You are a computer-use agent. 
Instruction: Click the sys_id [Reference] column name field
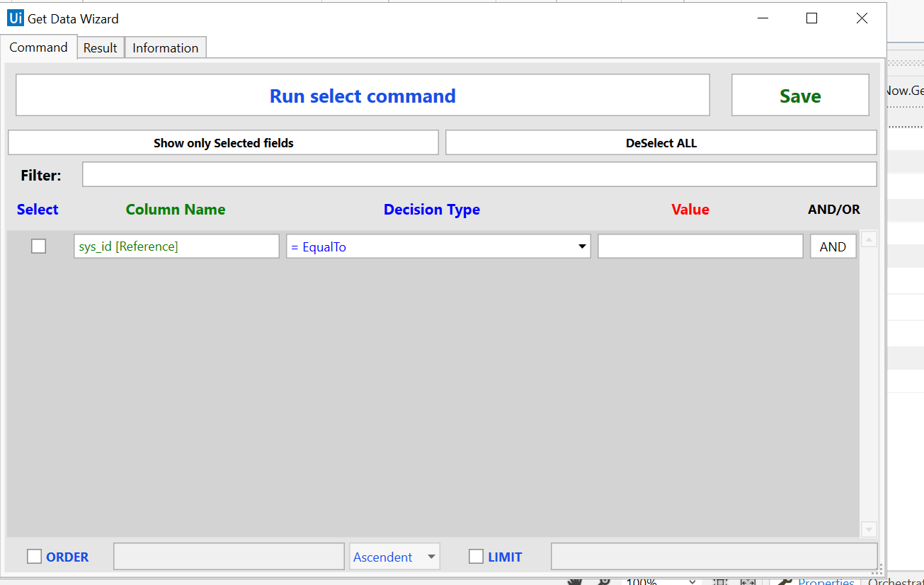click(x=176, y=246)
